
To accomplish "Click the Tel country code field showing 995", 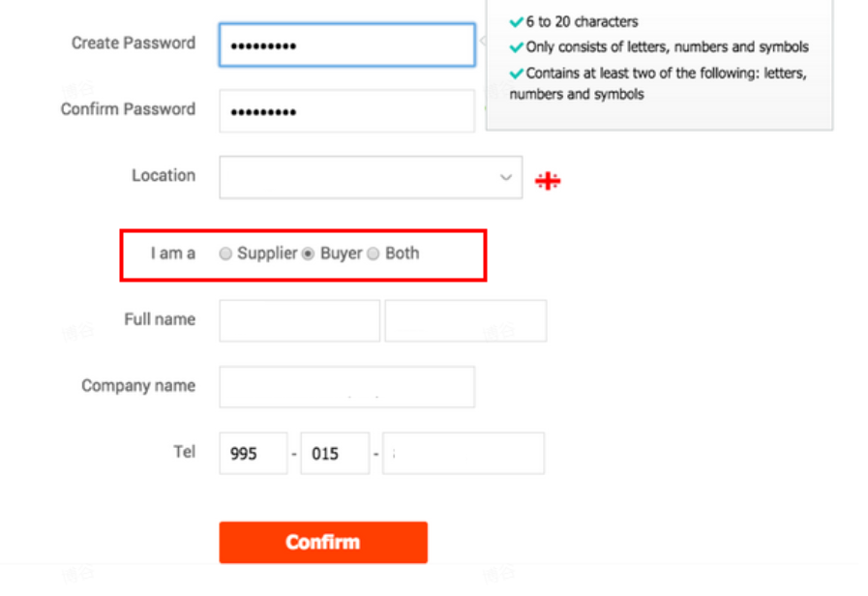I will (x=253, y=453).
